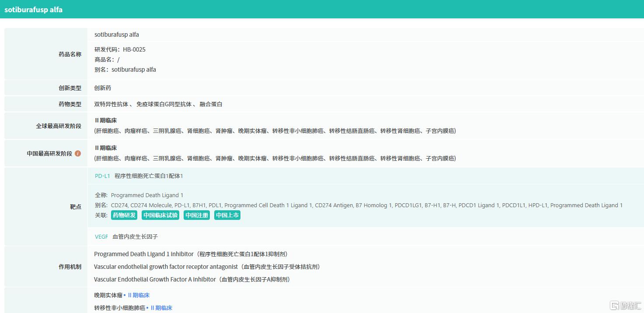Select the 创新药 value

[103, 88]
